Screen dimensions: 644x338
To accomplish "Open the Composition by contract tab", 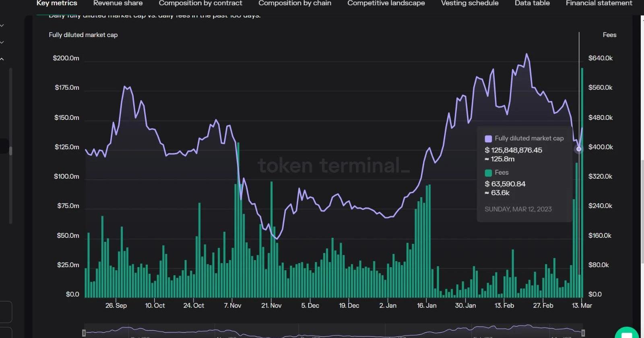I will click(200, 3).
